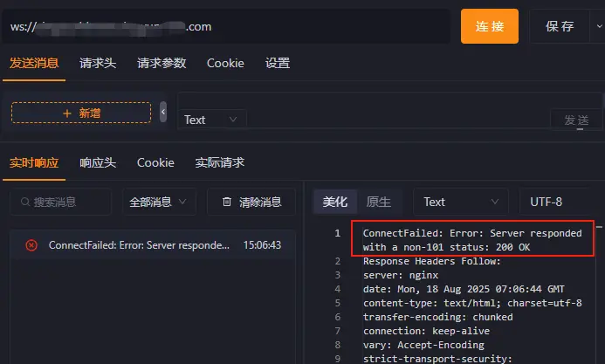Image resolution: width=605 pixels, height=364 pixels.
Task: Open the request Cookie tab
Action: coord(225,63)
